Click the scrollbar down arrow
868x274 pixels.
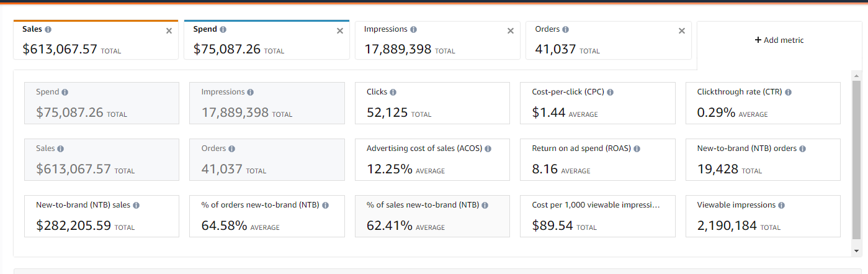pyautogui.click(x=856, y=251)
